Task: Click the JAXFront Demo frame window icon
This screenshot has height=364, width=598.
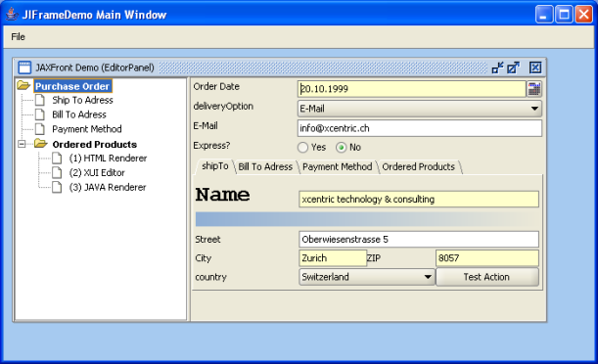Action: click(24, 68)
